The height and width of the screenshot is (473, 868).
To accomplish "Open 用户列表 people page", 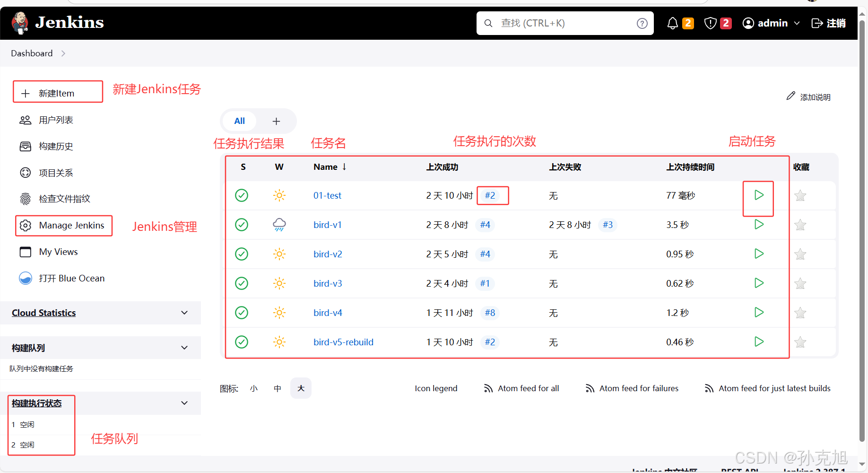I will click(46, 120).
